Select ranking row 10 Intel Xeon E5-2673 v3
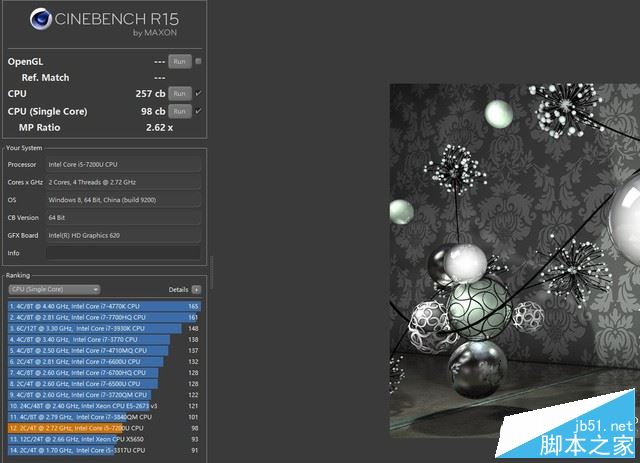Viewport: 640px width, 463px height. pyautogui.click(x=104, y=406)
